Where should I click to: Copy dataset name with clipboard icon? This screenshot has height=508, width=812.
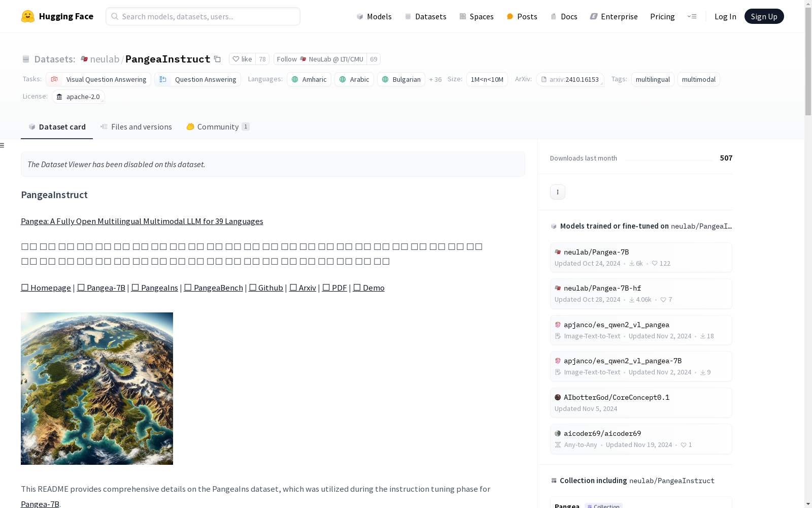(217, 59)
